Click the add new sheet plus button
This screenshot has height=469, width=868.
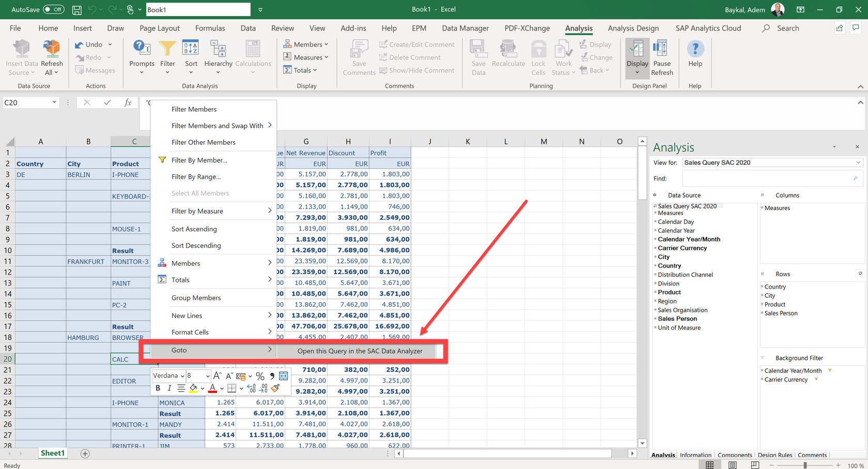point(85,453)
